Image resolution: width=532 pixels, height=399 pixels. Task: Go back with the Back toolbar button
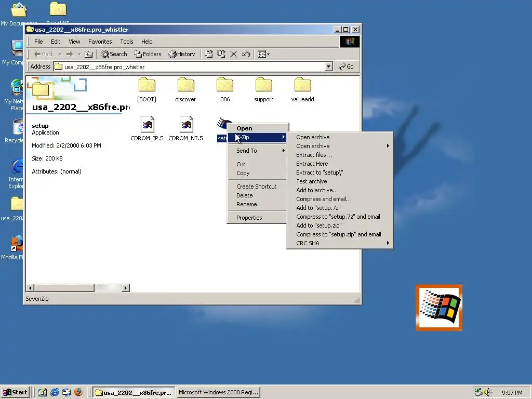click(x=44, y=54)
